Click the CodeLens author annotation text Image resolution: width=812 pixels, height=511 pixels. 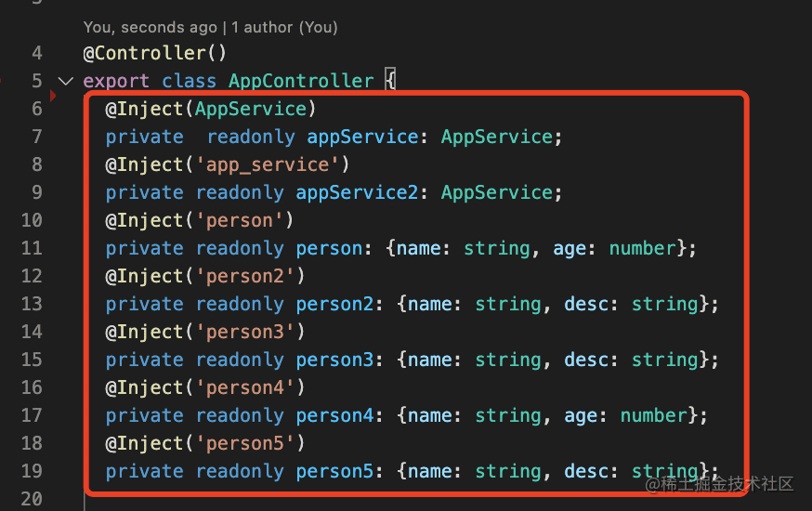pos(210,27)
